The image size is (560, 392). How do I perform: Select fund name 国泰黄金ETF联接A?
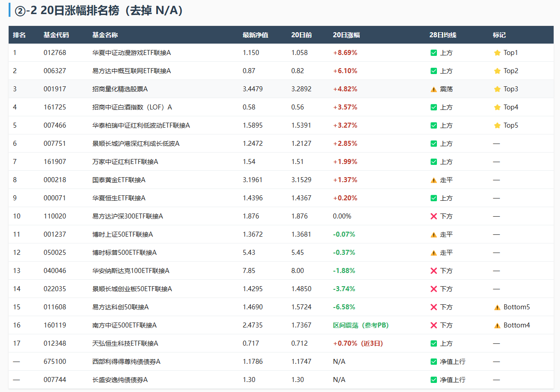point(119,180)
